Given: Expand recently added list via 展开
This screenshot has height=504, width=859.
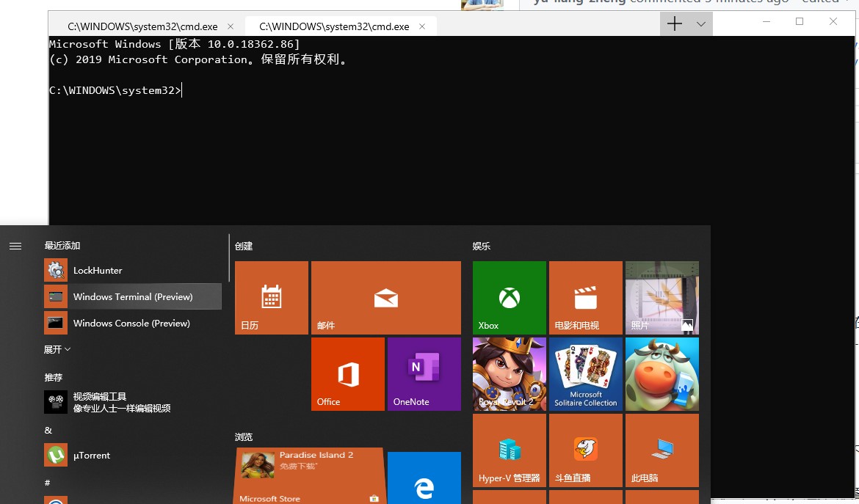Looking at the screenshot, I should click(x=57, y=349).
